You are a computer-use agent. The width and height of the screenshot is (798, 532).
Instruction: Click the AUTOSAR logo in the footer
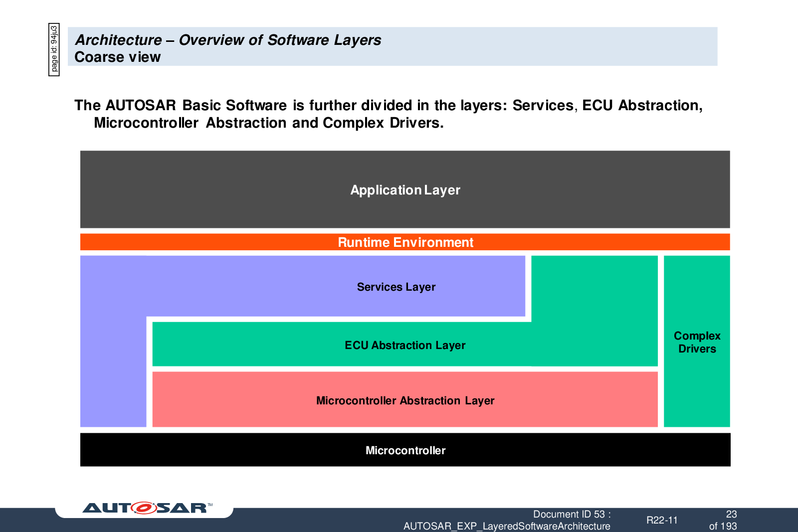pyautogui.click(x=147, y=508)
